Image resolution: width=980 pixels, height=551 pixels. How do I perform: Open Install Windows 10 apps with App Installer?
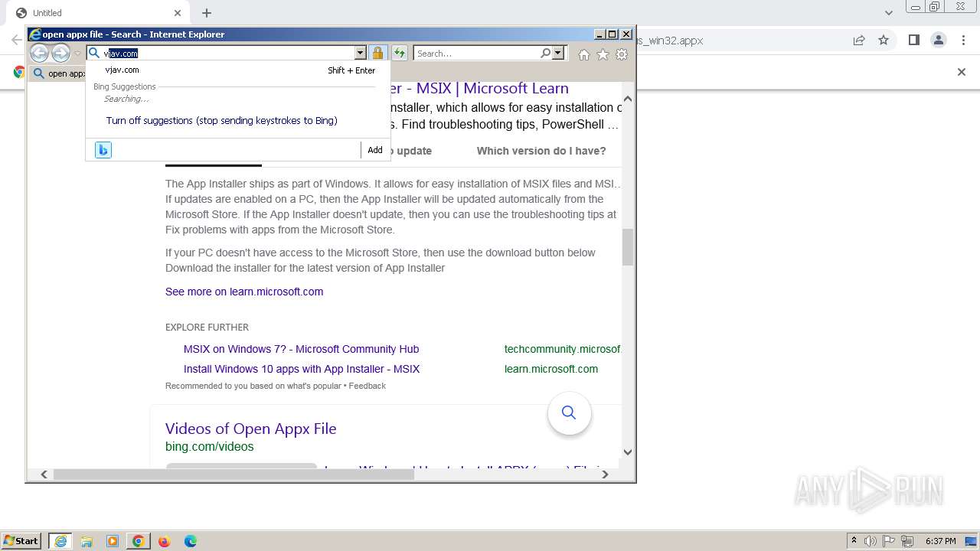point(302,369)
